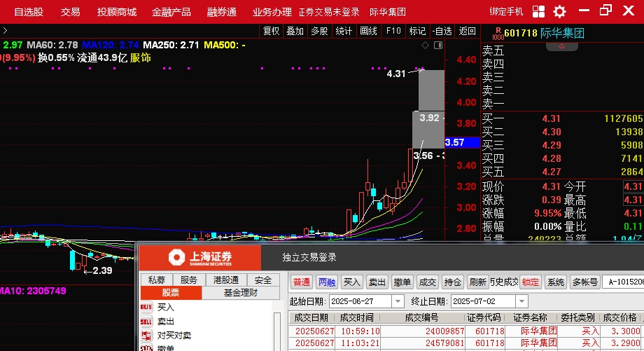
Task: Open the 投顾商城 menu
Action: (x=117, y=12)
